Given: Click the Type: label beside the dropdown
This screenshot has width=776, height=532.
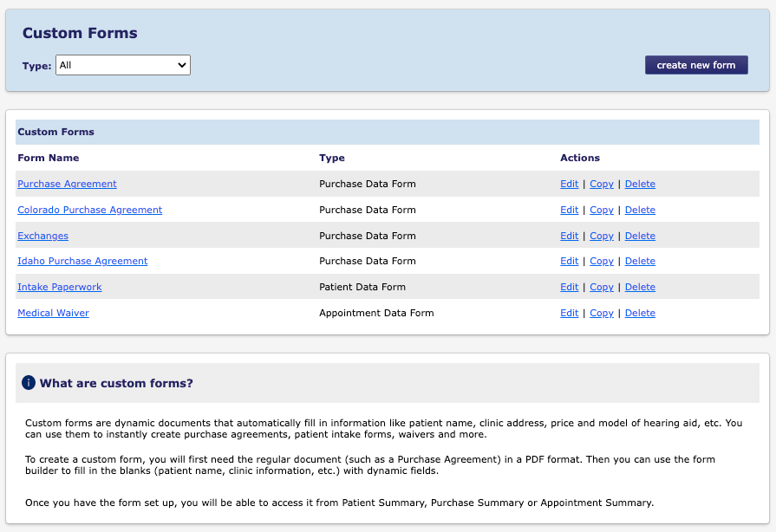Looking at the screenshot, I should [x=36, y=66].
